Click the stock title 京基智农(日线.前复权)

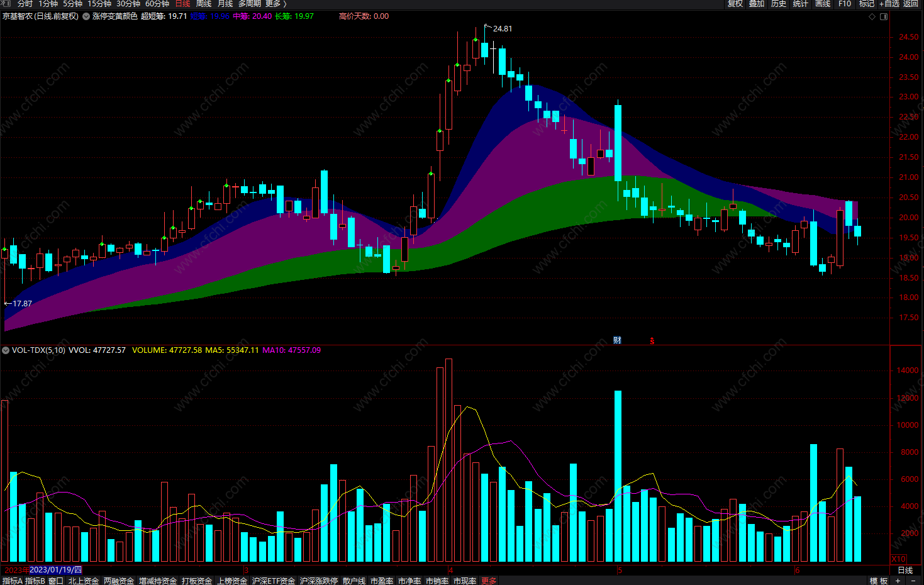[40, 16]
